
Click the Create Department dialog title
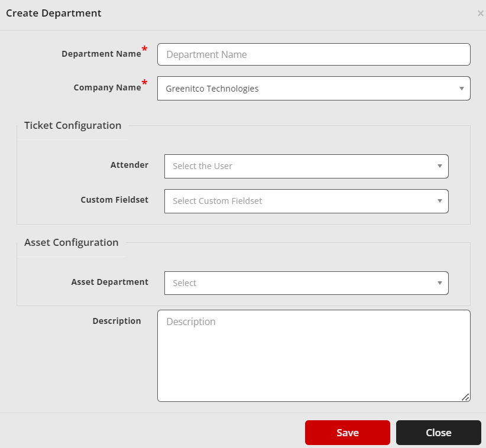pos(53,12)
